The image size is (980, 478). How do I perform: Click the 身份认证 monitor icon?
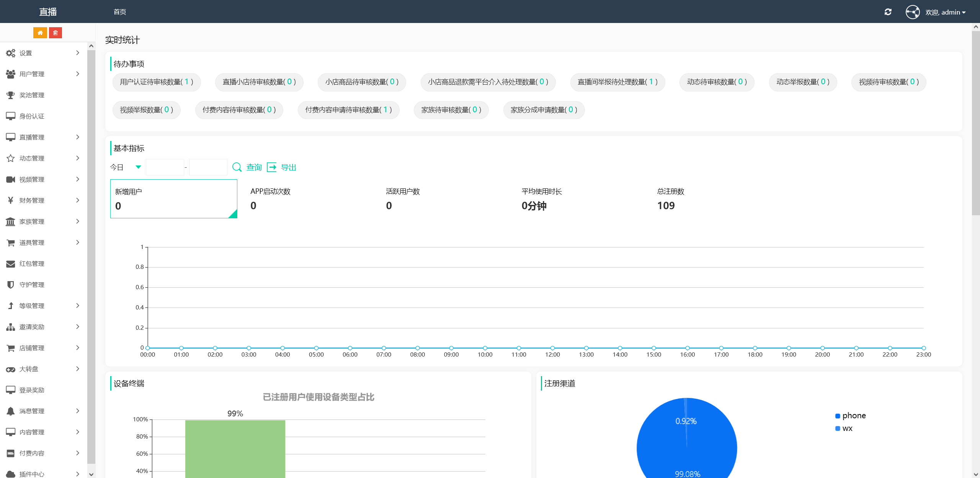click(10, 116)
